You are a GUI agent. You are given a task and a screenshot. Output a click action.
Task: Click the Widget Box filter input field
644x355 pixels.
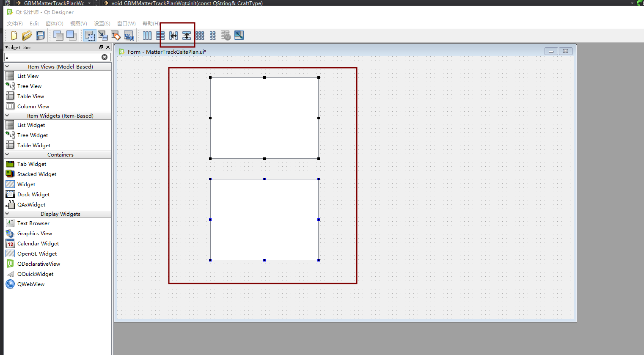pyautogui.click(x=51, y=57)
